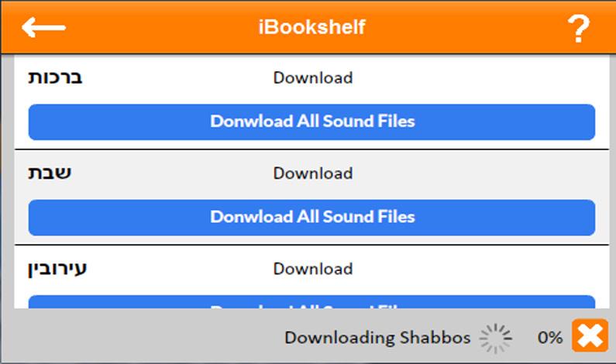616x364 pixels.
Task: Select the עירובין tractate title
Action: tap(58, 270)
